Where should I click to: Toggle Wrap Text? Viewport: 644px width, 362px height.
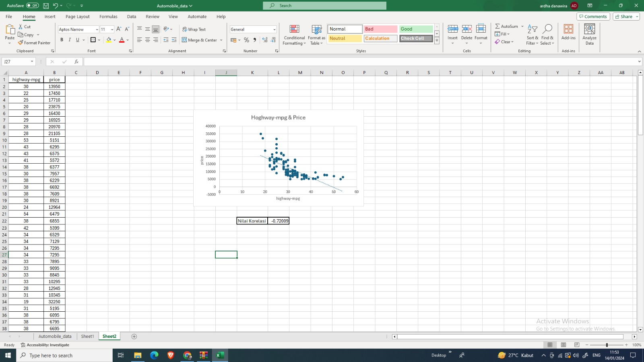click(x=194, y=29)
